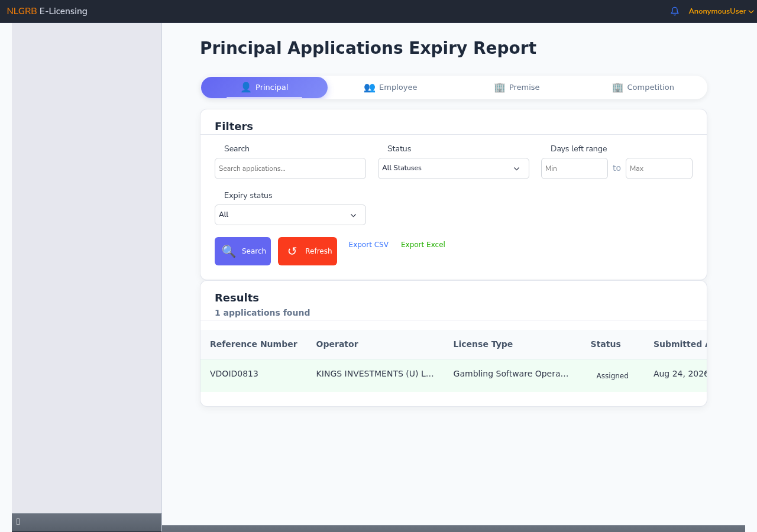Focus the Min days left field
The height and width of the screenshot is (532, 757).
tap(574, 168)
